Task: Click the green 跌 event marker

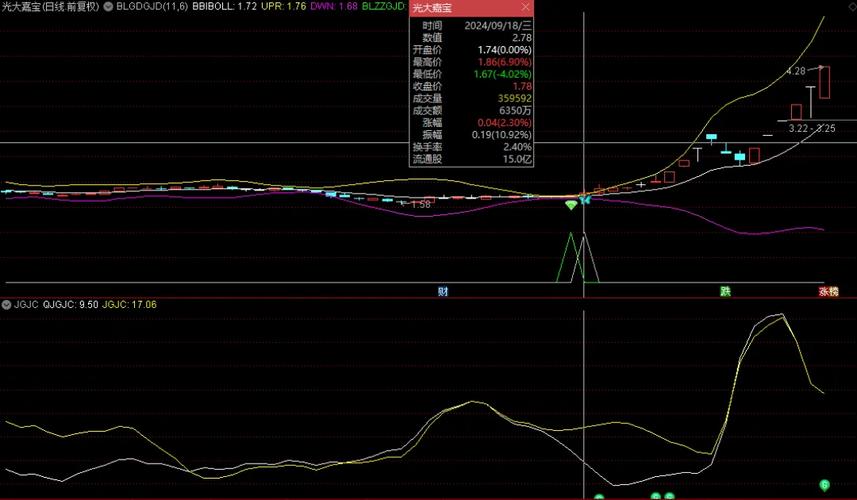Action: click(725, 292)
